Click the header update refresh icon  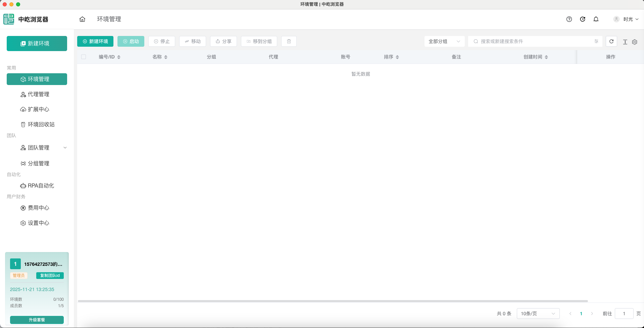pyautogui.click(x=582, y=19)
